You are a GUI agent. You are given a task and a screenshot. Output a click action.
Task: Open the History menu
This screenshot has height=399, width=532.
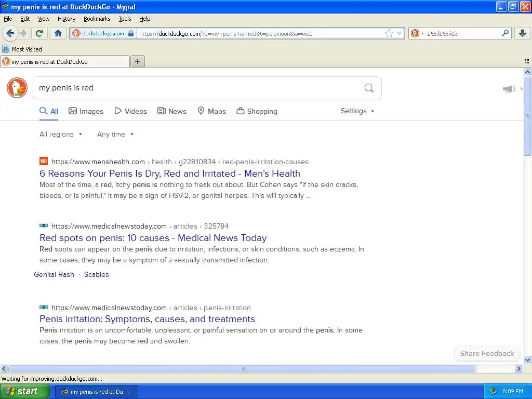tap(66, 19)
